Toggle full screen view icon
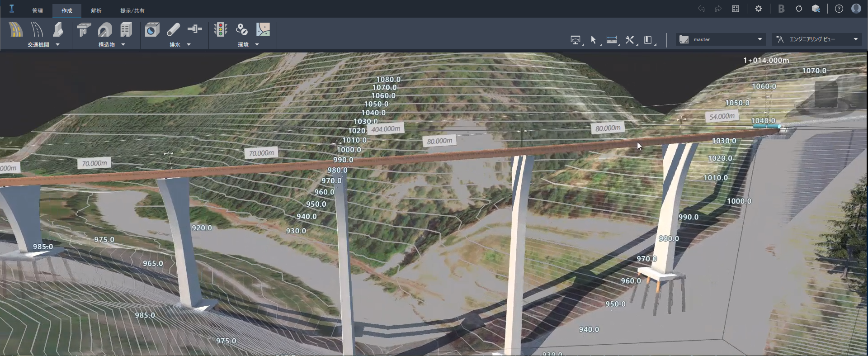 coord(736,9)
